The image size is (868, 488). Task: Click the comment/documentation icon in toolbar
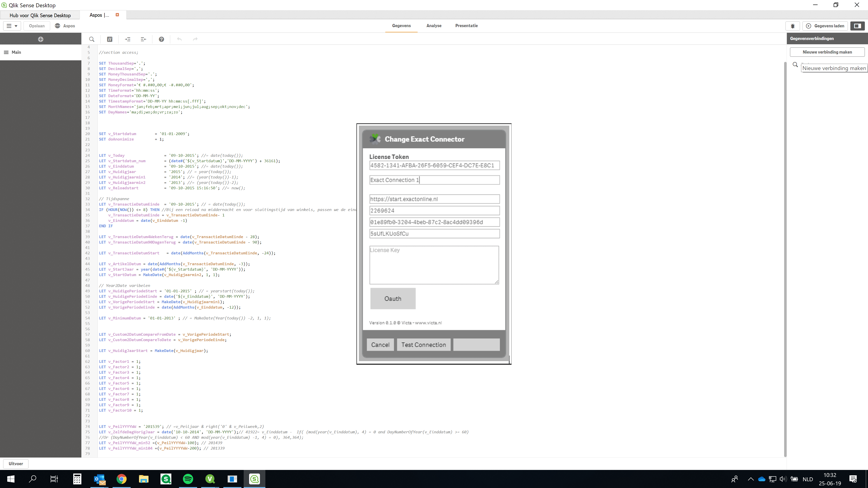pyautogui.click(x=109, y=39)
